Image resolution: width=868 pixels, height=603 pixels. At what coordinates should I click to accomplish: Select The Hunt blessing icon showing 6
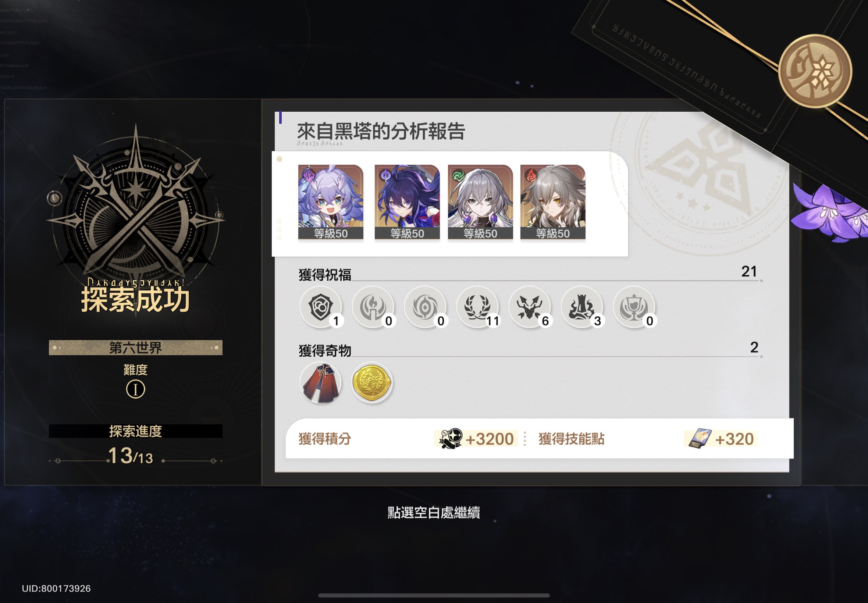(529, 307)
